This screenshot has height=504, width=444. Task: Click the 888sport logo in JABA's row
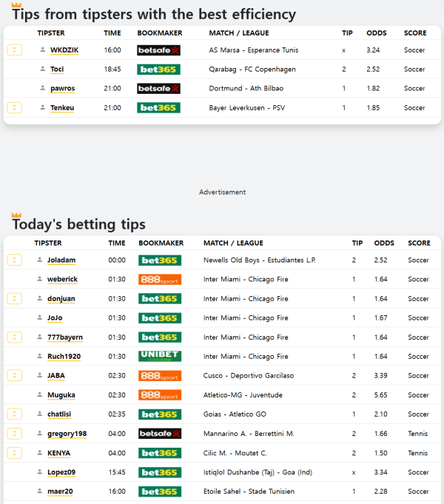[x=159, y=375]
